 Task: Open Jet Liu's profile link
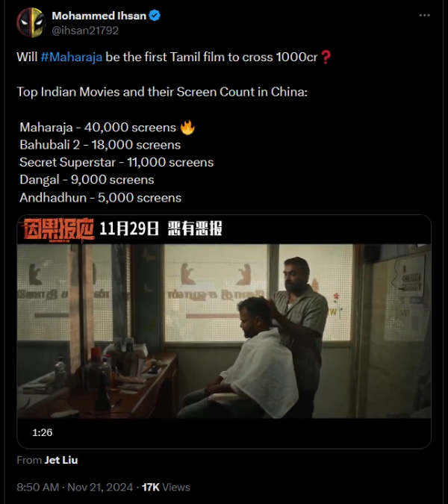click(x=61, y=460)
